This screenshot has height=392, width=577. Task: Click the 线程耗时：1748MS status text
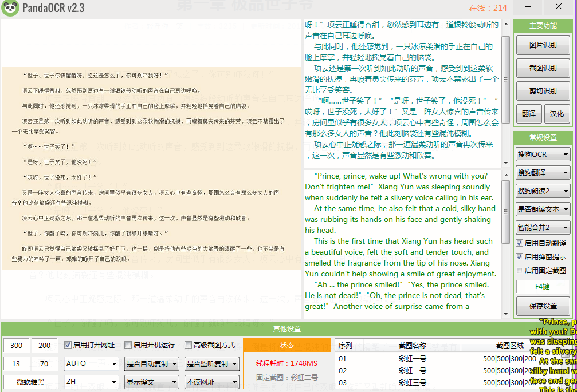coord(286,363)
